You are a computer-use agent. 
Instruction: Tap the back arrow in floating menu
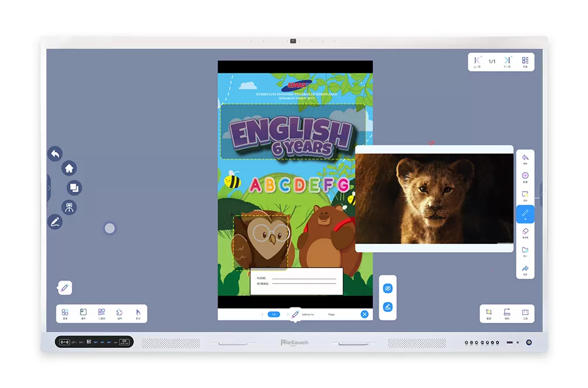pos(55,153)
